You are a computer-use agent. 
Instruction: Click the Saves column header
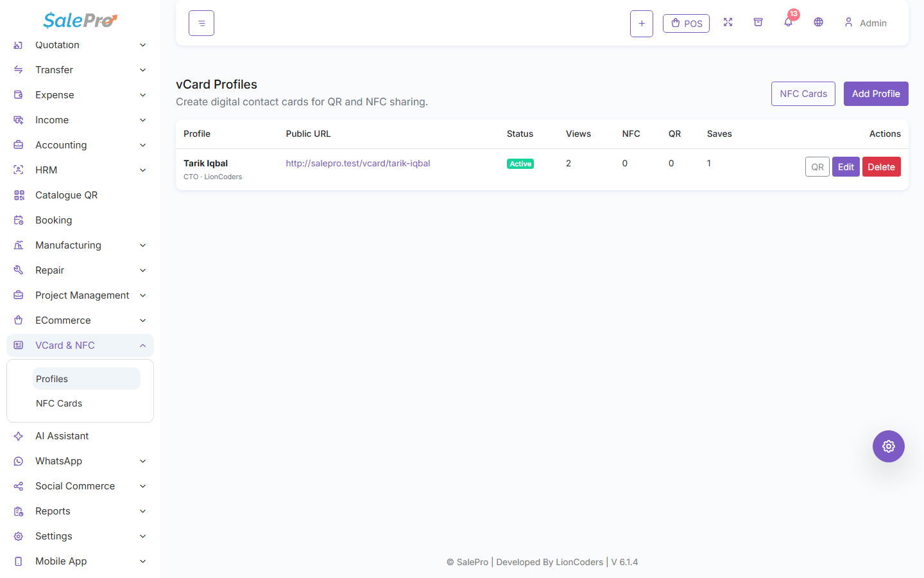point(719,134)
